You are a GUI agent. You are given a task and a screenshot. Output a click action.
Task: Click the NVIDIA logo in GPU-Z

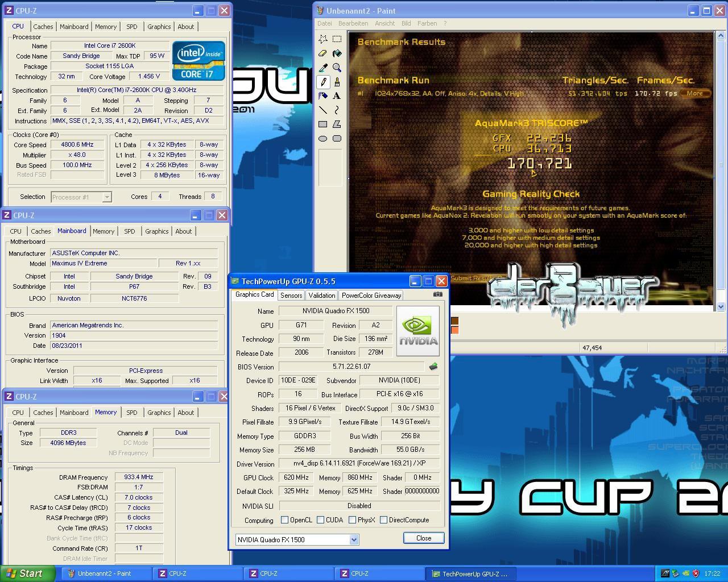coord(418,331)
